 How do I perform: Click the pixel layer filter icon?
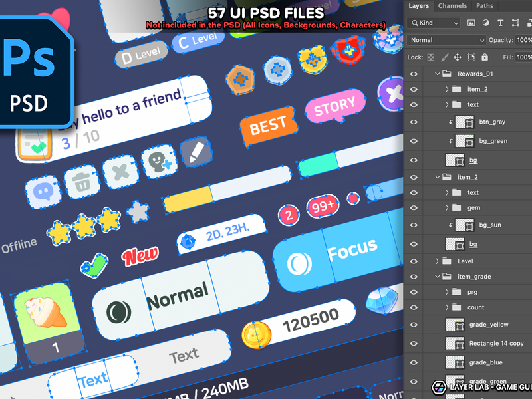click(x=471, y=23)
